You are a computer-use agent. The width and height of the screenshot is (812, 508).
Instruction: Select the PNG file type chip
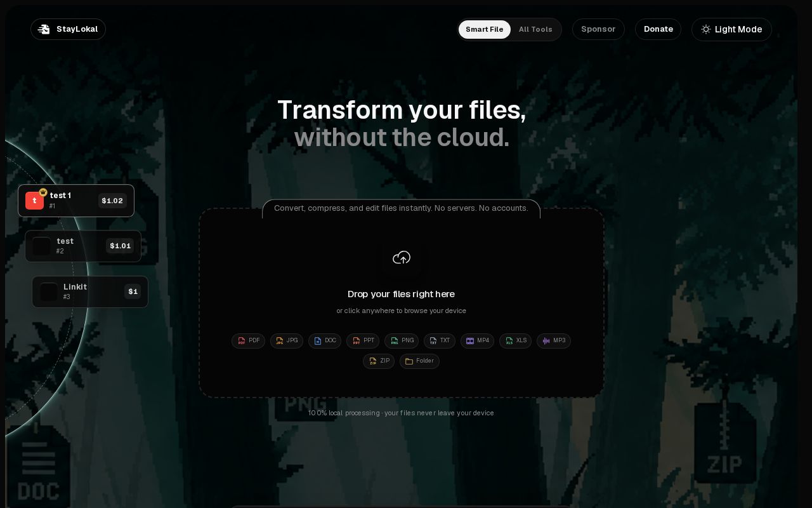[402, 341]
